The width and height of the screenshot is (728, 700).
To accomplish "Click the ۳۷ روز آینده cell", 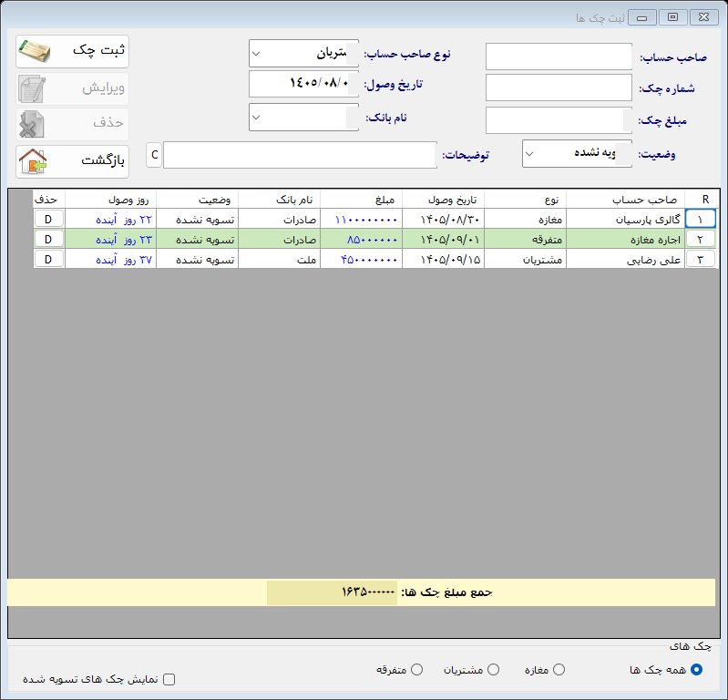I will (x=110, y=259).
